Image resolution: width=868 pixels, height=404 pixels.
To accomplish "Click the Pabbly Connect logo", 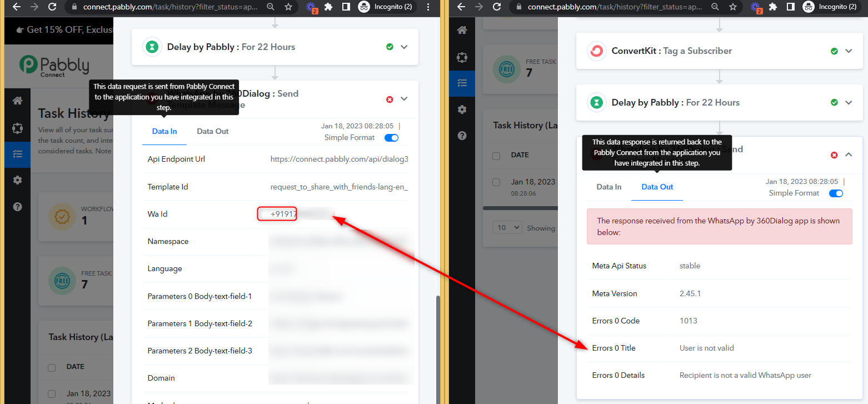I will point(54,66).
